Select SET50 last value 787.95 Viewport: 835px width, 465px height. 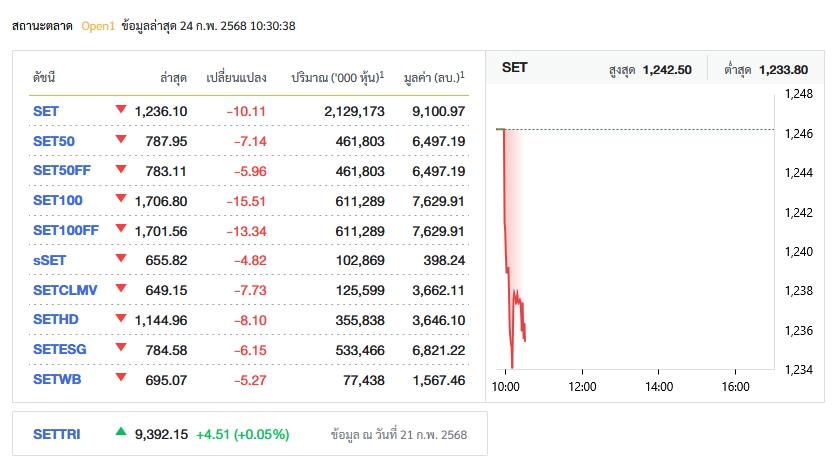(x=166, y=141)
